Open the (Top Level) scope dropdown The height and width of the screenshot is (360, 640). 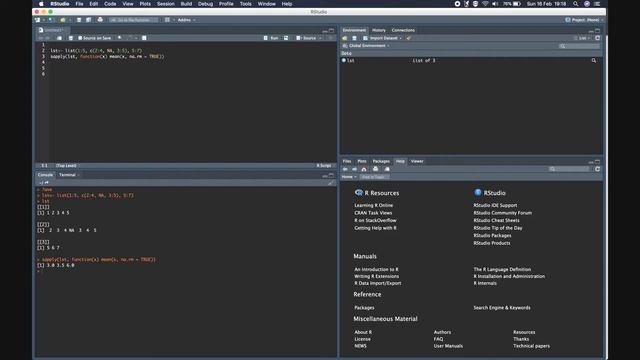pos(67,165)
